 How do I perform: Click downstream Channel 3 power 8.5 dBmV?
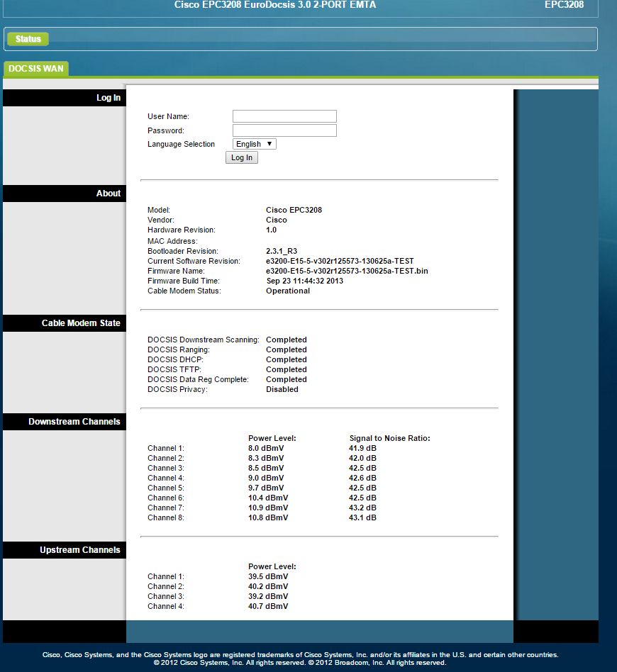point(266,468)
